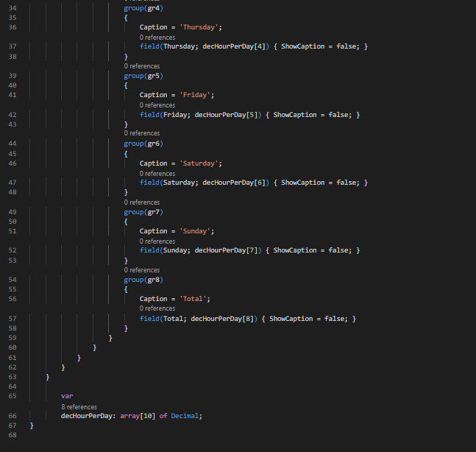Image resolution: width=476 pixels, height=452 pixels.
Task: Open '0 references' lens above field(Sunday
Action: [157, 241]
